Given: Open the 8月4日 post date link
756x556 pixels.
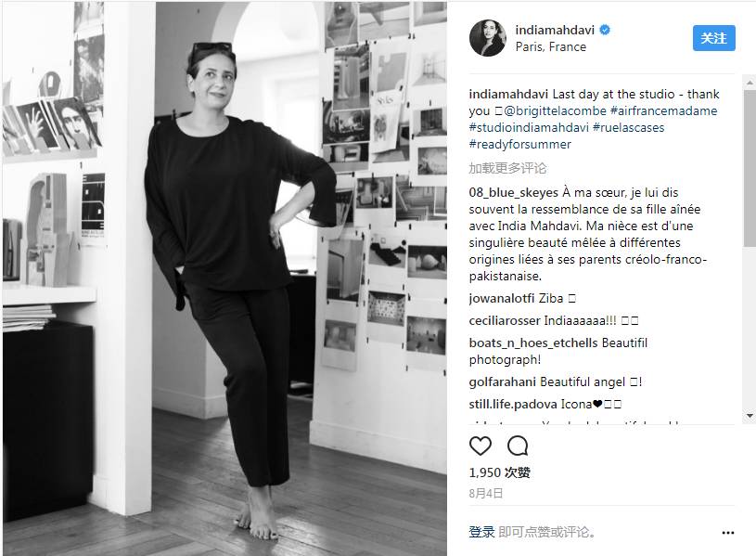Looking at the screenshot, I should tap(486, 493).
